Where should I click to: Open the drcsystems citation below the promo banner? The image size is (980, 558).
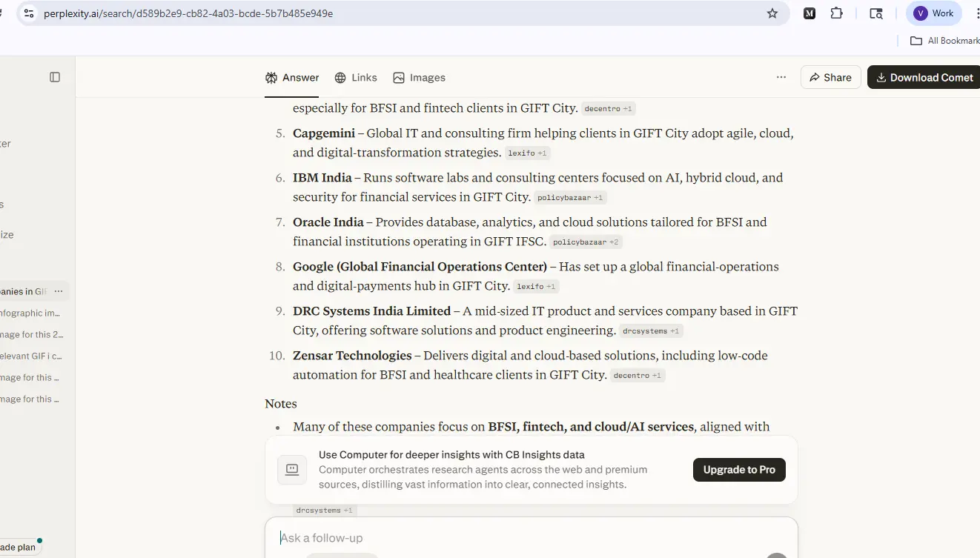(325, 511)
